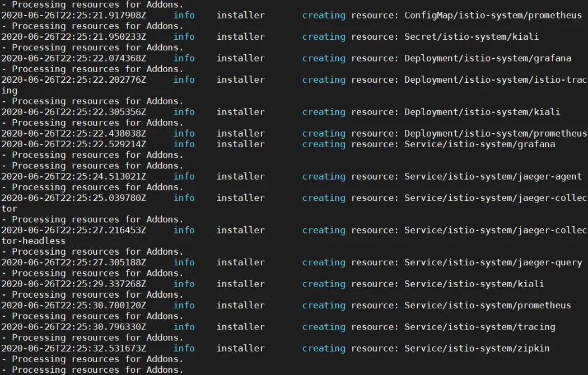Click the wrapped "tor-headless" line fragment
Screen dimensions: 588x375
(x=33, y=241)
